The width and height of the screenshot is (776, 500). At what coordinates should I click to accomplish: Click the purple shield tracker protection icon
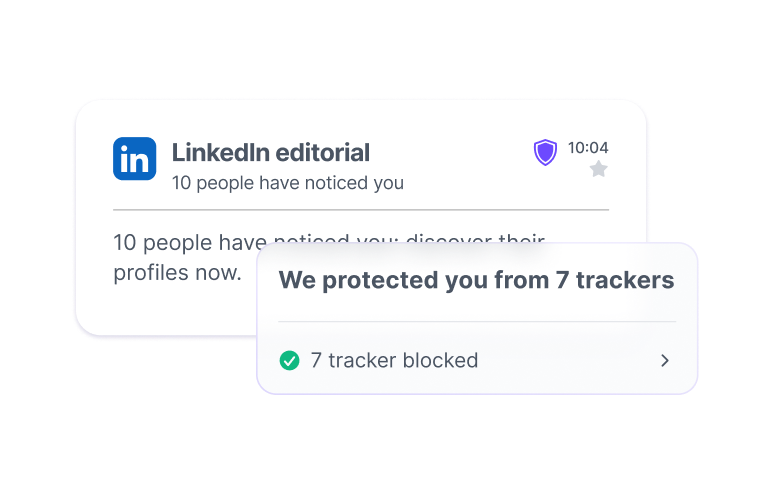pyautogui.click(x=545, y=152)
